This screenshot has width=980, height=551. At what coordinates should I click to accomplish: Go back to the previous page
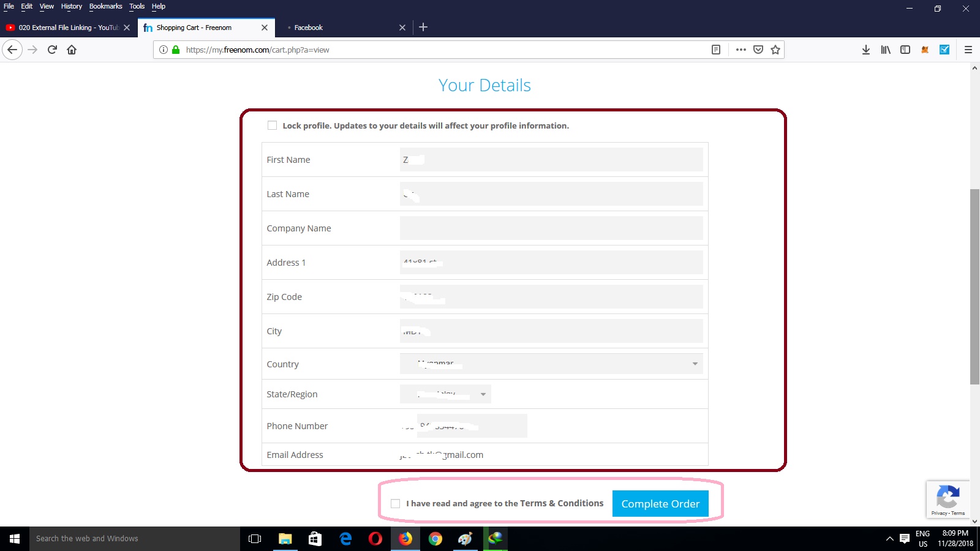point(12,50)
